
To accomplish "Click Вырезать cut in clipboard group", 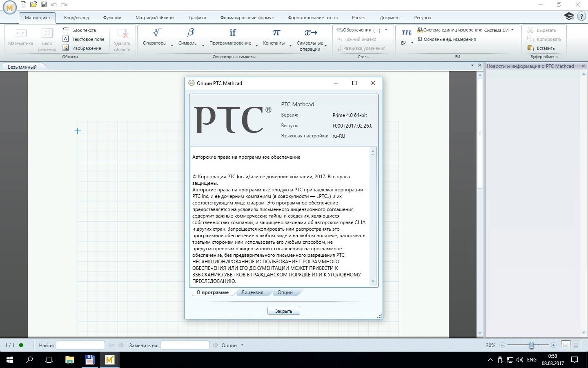I will tap(541, 30).
